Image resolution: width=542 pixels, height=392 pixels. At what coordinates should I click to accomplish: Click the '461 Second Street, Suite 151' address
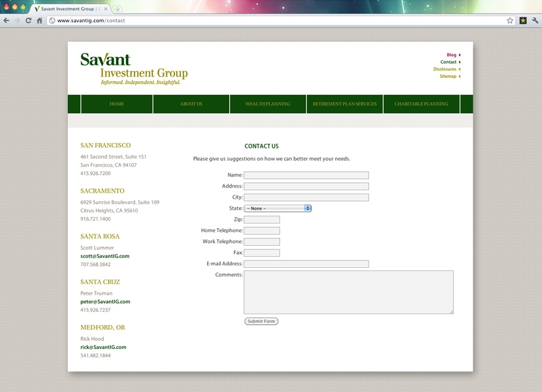pos(114,157)
